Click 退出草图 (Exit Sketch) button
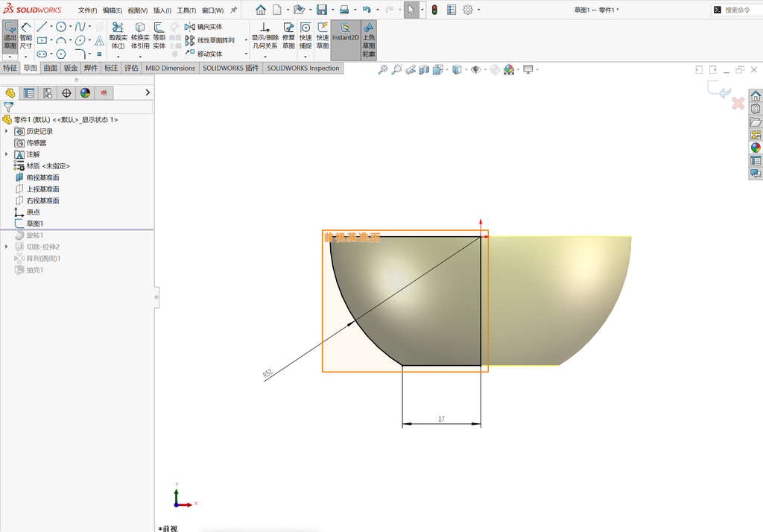 click(10, 36)
